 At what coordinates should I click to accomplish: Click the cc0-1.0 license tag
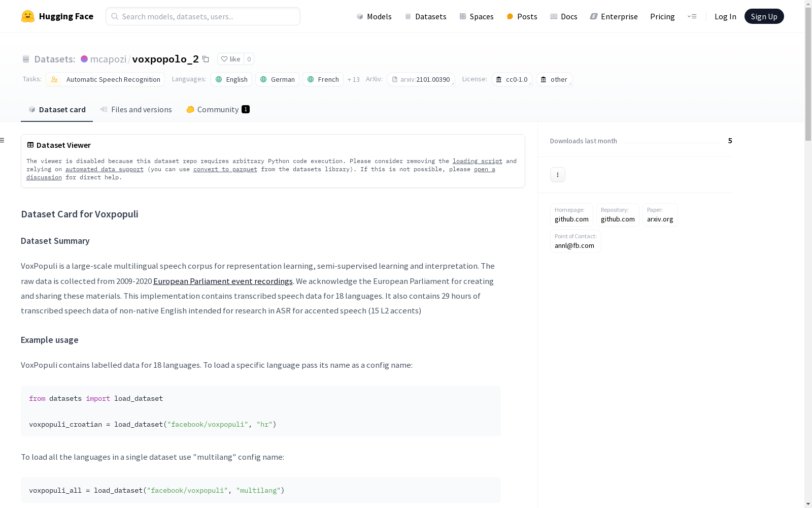pyautogui.click(x=512, y=79)
